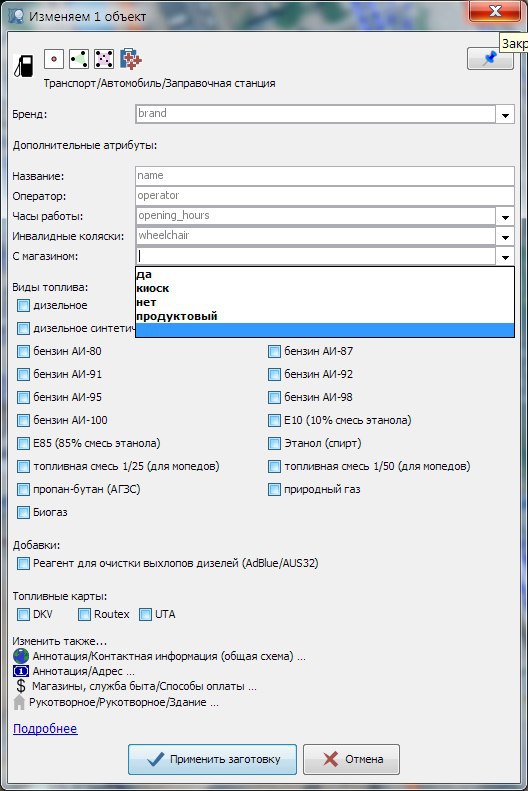The image size is (528, 791).
Task: Click the Отмена button
Action: pos(351,759)
